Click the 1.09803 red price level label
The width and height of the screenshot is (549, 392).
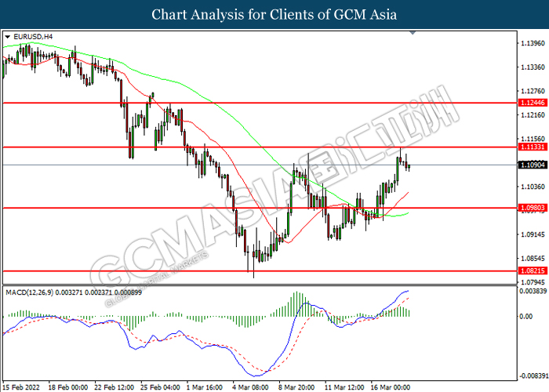click(x=533, y=208)
